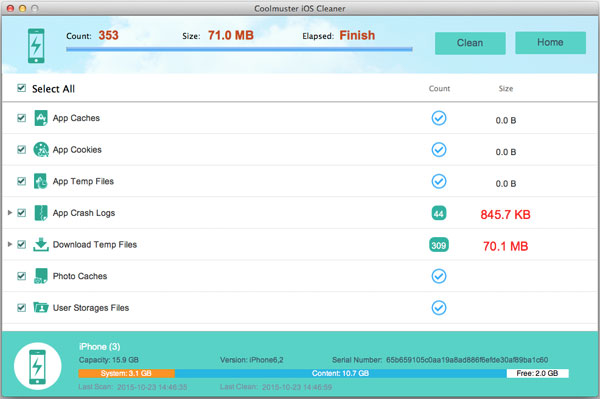
Task: Click the App Temp Files icon
Action: pos(41,181)
